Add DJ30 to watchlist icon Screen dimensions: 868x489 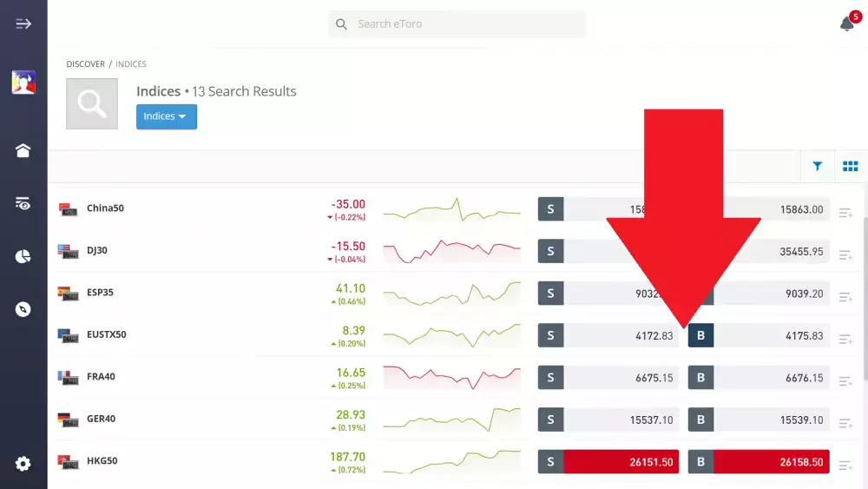click(x=845, y=254)
